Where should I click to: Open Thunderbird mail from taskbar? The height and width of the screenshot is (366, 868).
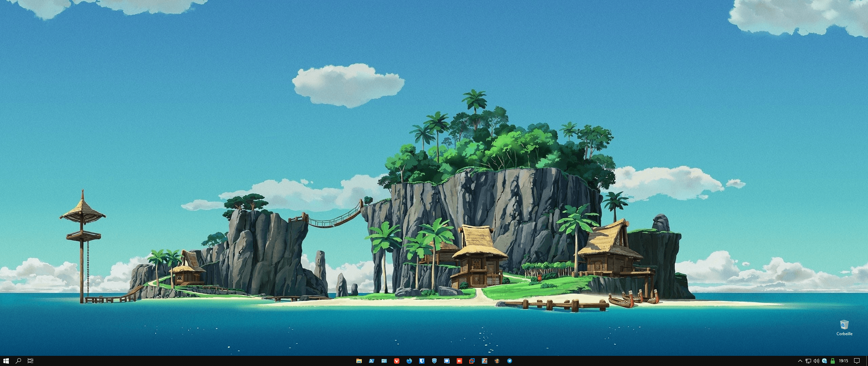[x=409, y=361]
